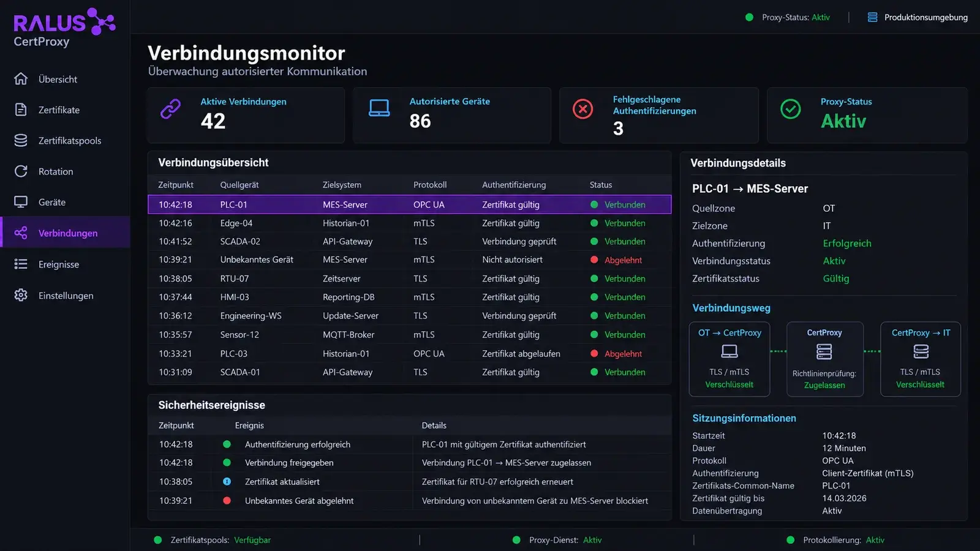Image resolution: width=980 pixels, height=551 pixels.
Task: Select the Edge-04 connection row
Action: click(409, 223)
